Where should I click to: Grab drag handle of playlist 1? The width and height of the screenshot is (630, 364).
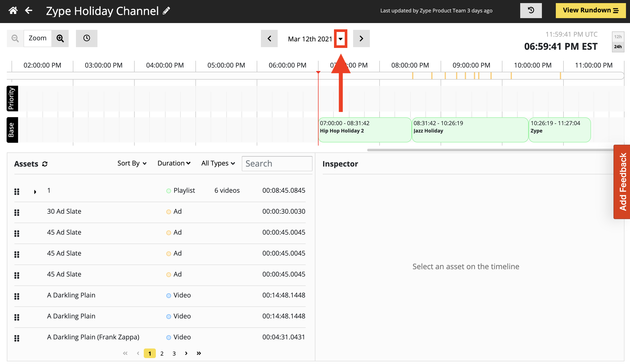tap(17, 192)
